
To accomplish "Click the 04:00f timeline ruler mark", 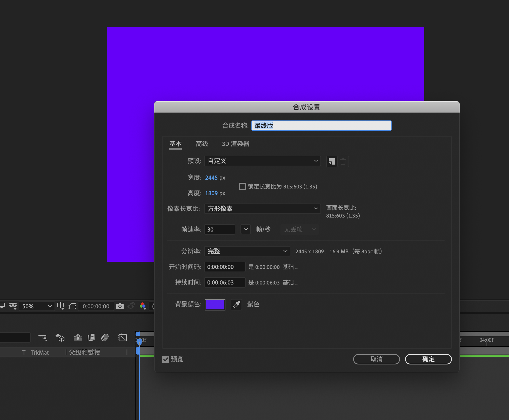I will tap(486, 340).
